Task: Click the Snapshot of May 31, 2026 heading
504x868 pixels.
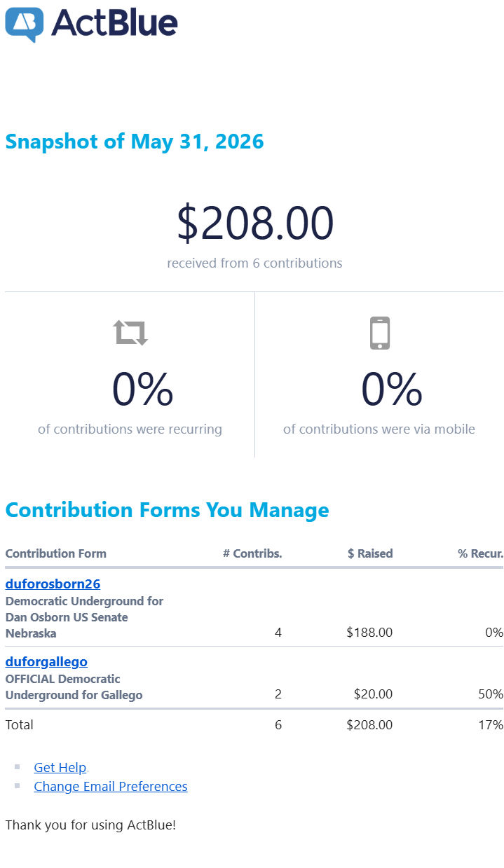Action: point(135,142)
